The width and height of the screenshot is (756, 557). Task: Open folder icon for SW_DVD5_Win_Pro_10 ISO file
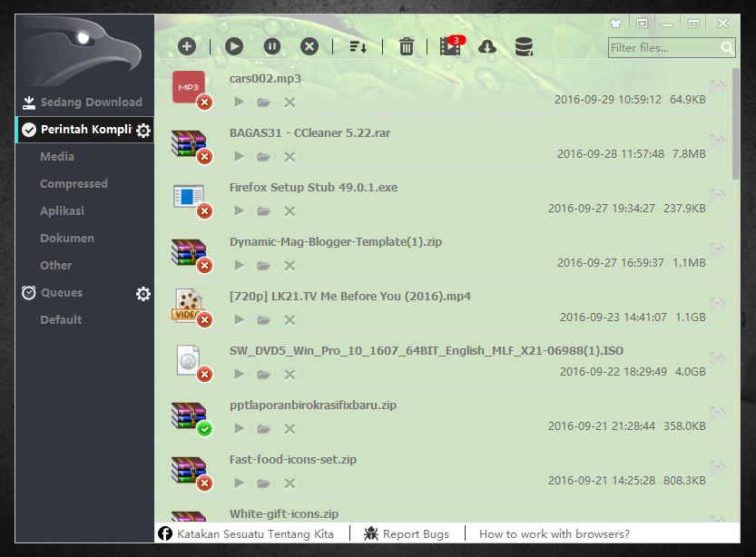[263, 375]
